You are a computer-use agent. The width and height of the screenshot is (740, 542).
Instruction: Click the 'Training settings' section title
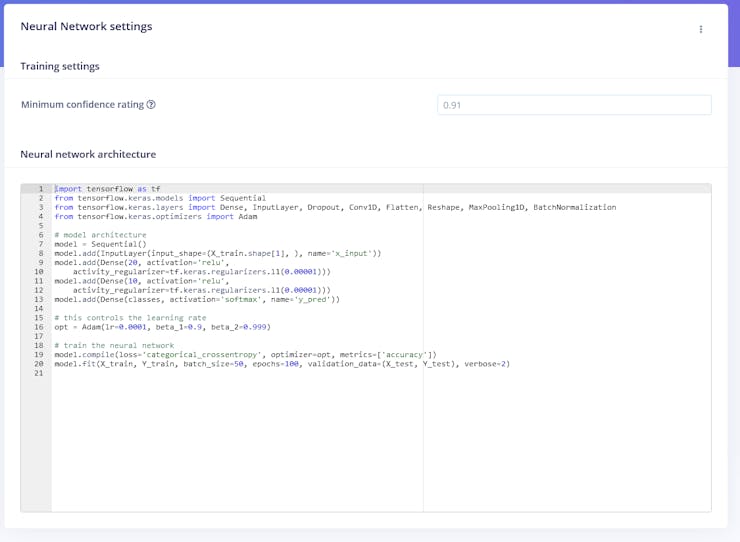pos(60,66)
